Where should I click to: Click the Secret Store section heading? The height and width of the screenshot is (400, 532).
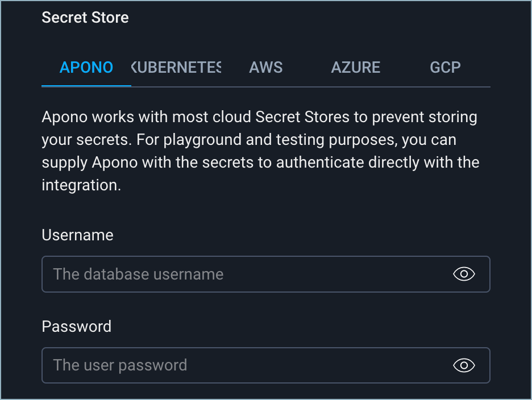pyautogui.click(x=85, y=18)
